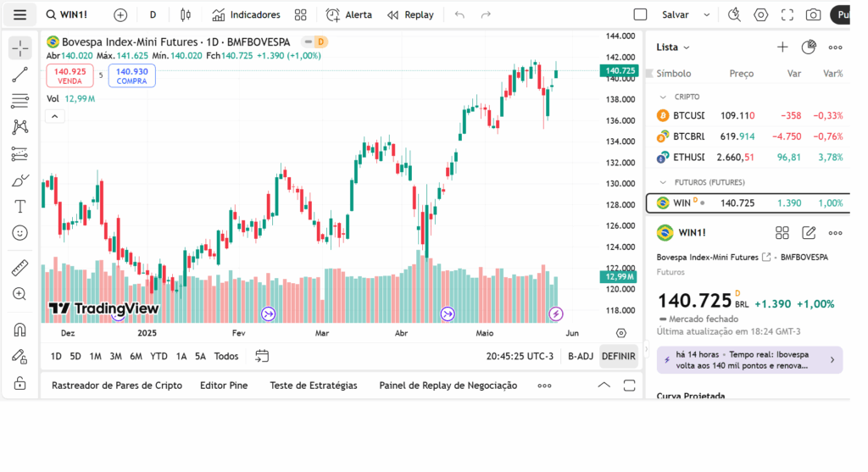Start bar Replay mode

coord(410,15)
